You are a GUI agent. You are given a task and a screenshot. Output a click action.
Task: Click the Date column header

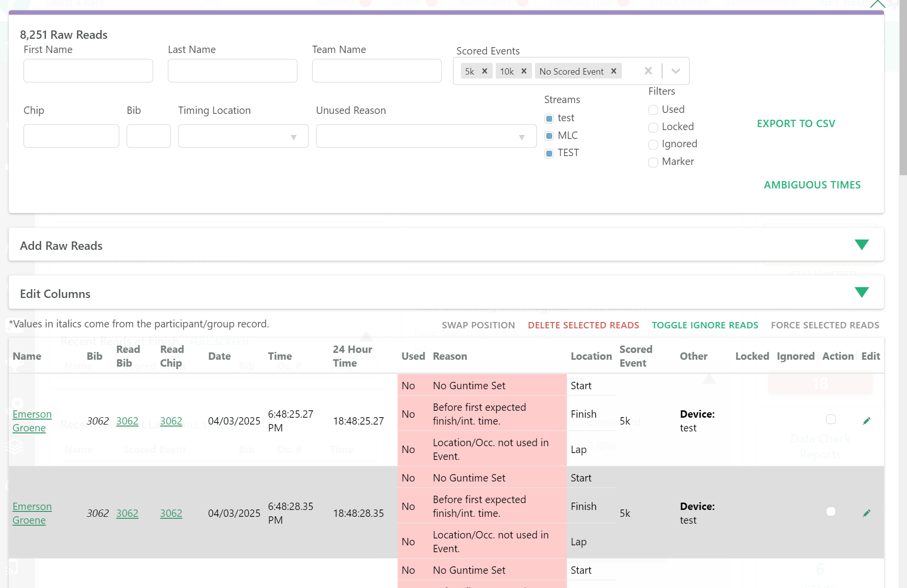click(x=219, y=356)
